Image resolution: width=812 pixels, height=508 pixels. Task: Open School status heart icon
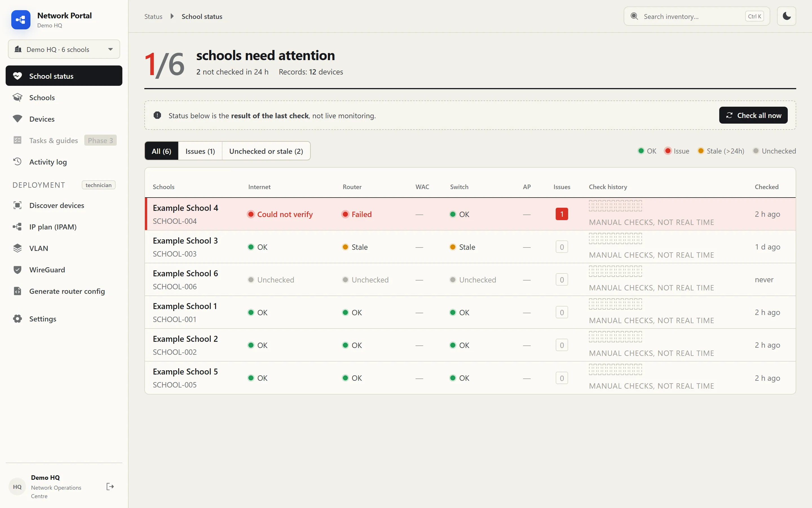[17, 76]
